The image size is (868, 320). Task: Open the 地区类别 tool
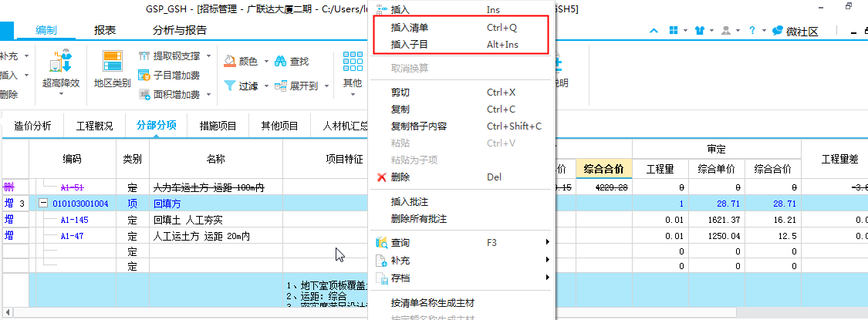click(x=112, y=62)
